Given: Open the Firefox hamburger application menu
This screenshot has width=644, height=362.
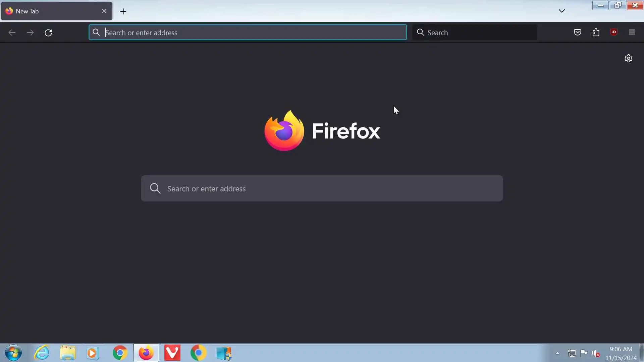Looking at the screenshot, I should point(632,33).
